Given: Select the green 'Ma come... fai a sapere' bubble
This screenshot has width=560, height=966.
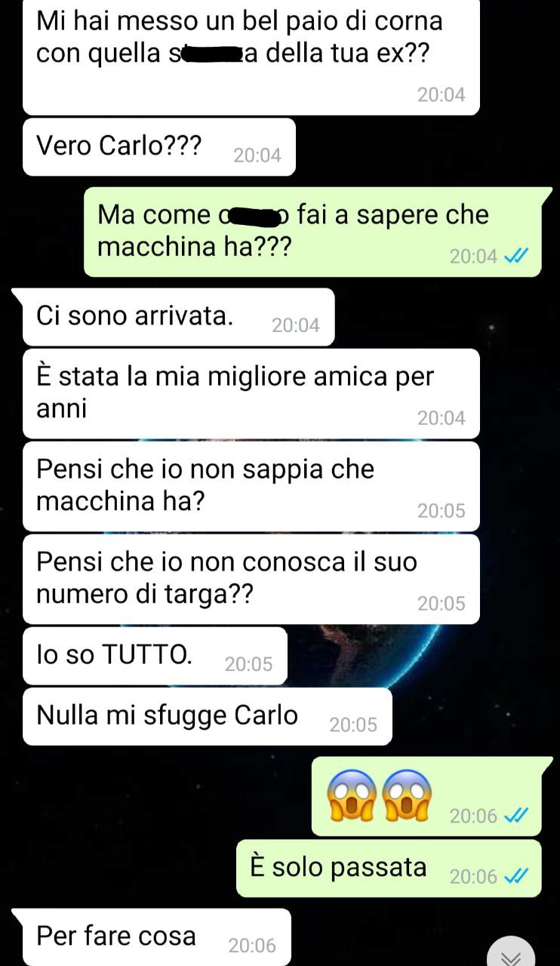Looking at the screenshot, I should pos(312,232).
